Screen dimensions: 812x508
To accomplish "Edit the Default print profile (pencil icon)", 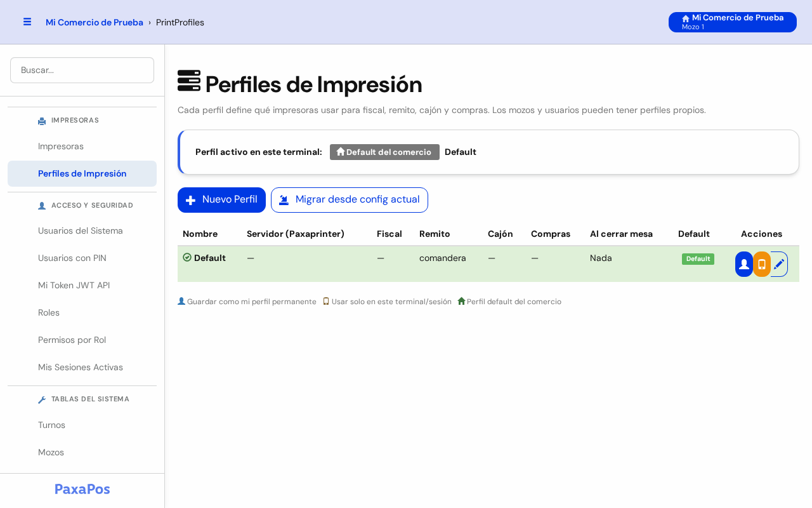I will click(779, 264).
